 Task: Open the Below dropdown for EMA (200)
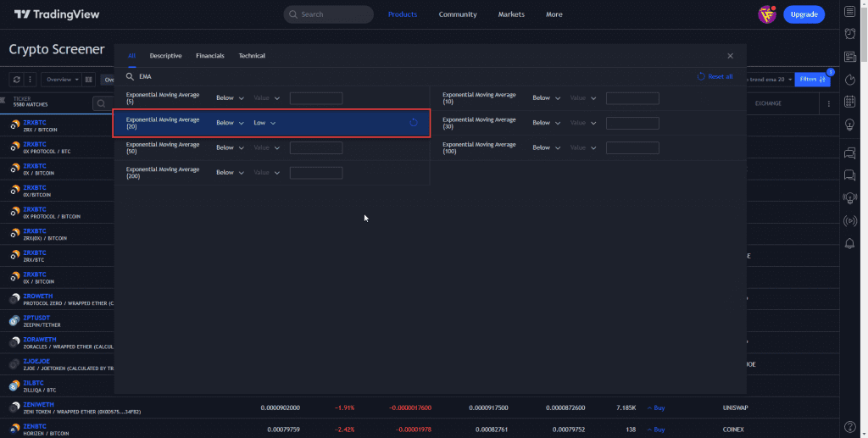pos(230,173)
